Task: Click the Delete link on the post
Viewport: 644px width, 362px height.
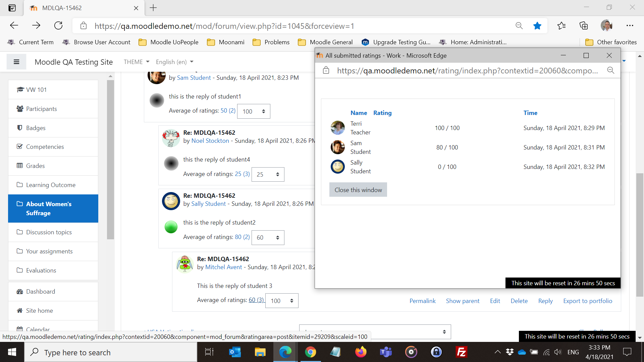Action: (x=519, y=301)
